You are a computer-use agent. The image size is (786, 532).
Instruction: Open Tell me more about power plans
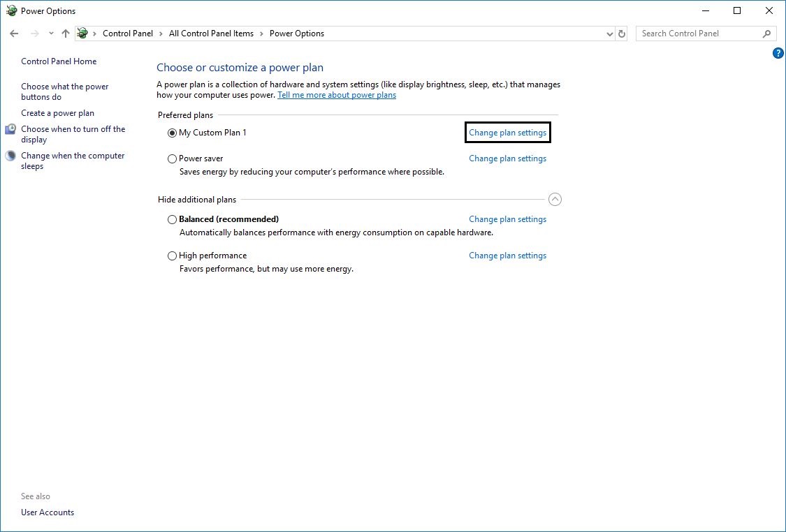point(337,94)
